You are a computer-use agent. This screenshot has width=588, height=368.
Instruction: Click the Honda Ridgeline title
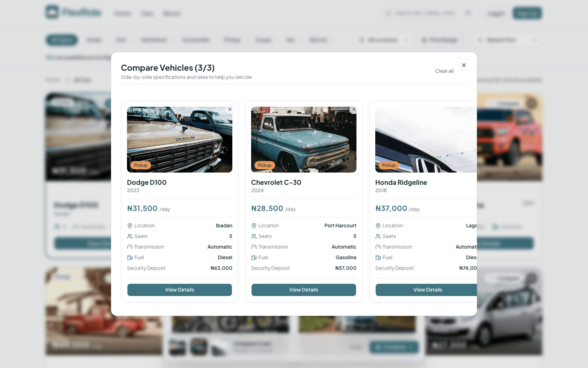tap(401, 182)
